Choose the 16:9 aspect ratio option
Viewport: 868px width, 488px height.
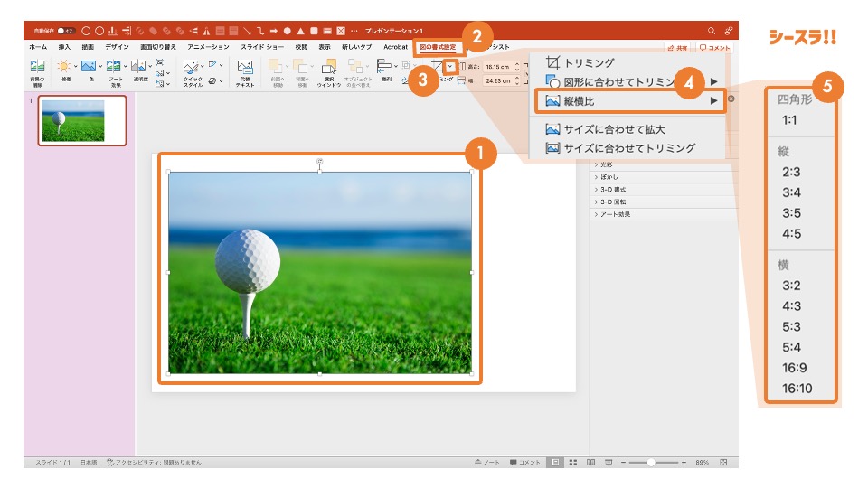pyautogui.click(x=795, y=368)
